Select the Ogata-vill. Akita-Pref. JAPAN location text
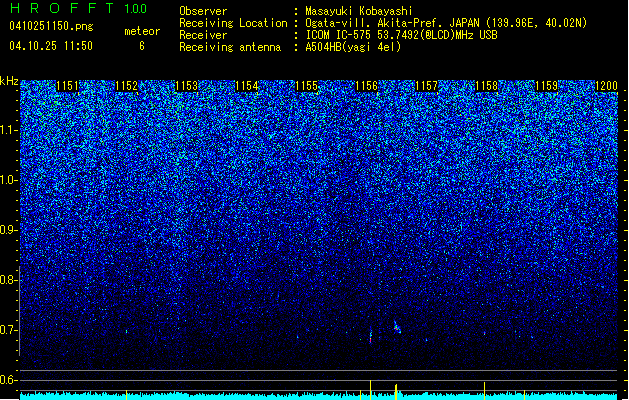629x400 pixels. (446, 23)
